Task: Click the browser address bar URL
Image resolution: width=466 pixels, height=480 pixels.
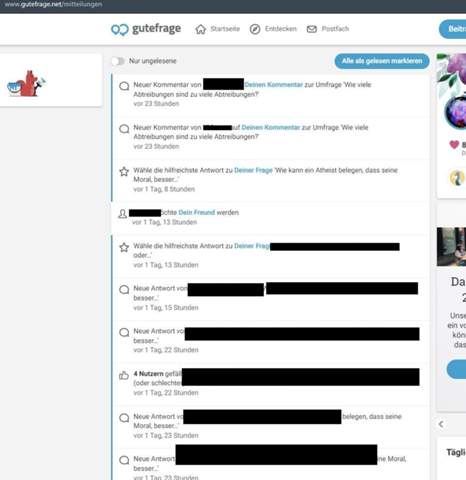Action: click(53, 5)
